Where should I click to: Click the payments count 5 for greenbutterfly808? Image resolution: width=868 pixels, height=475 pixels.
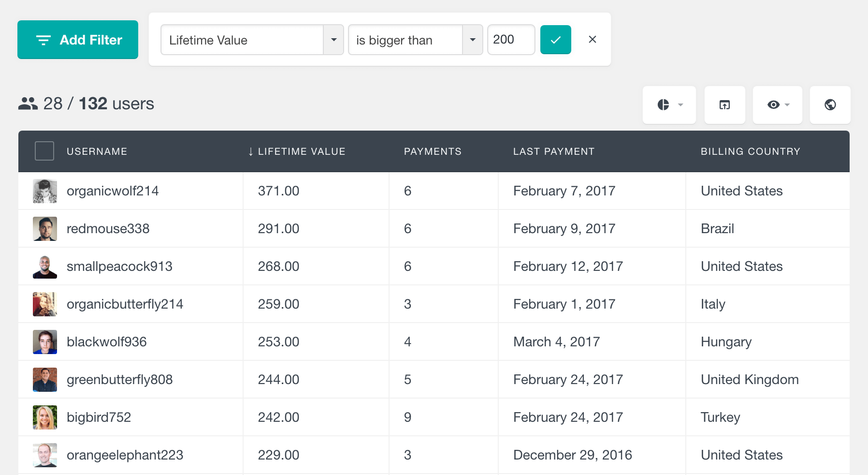(408, 380)
